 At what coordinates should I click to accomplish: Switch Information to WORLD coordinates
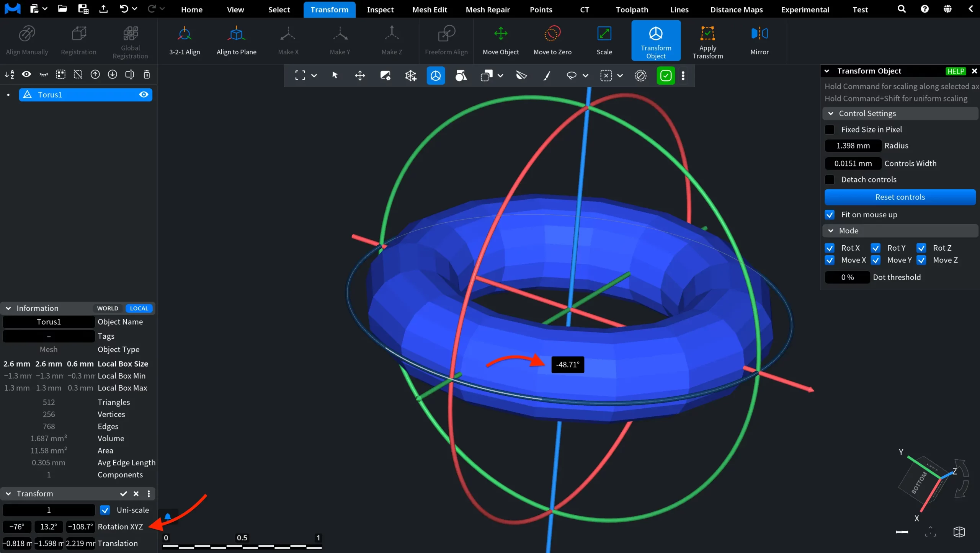108,308
